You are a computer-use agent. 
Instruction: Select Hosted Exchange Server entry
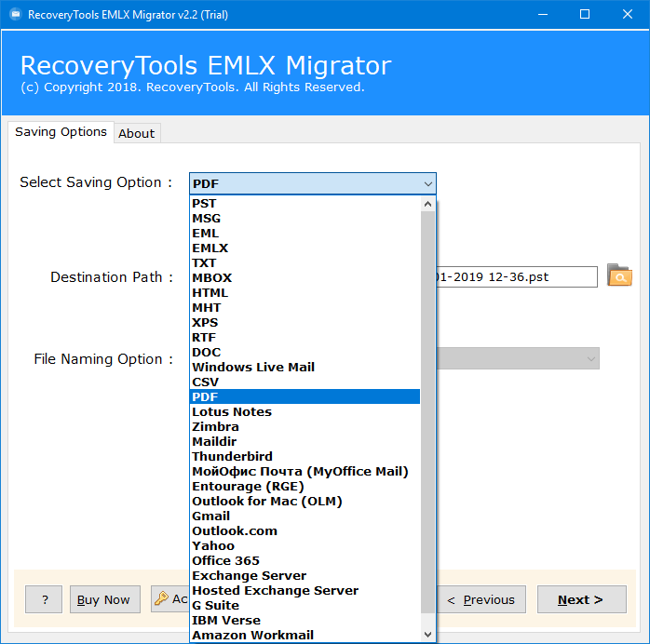click(305, 591)
